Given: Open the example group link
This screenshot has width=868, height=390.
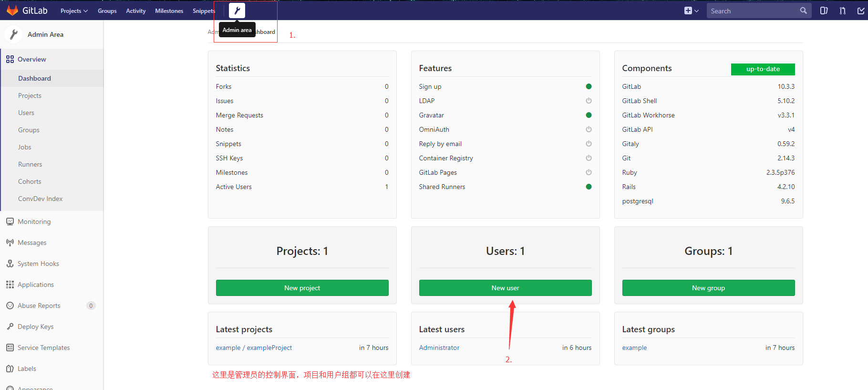Looking at the screenshot, I should click(634, 348).
